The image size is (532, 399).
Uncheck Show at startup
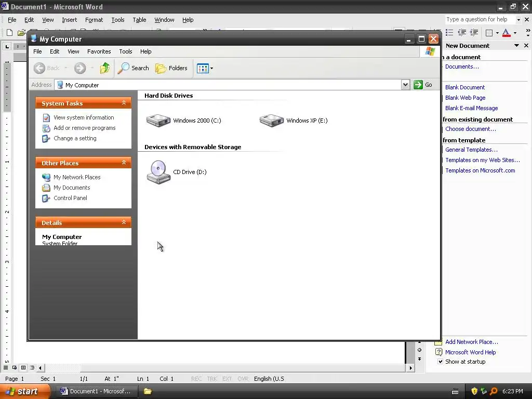(x=440, y=362)
